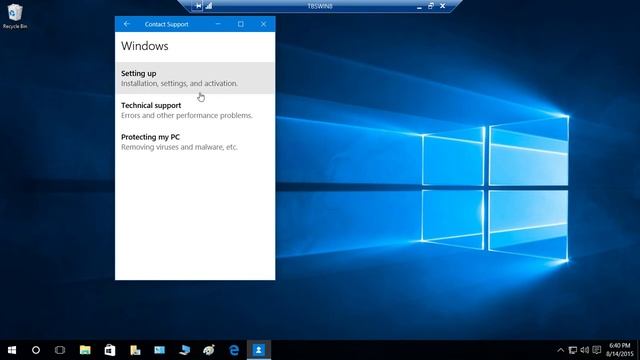
Task: Switch to Contact Support taskbar app
Action: coord(258,350)
